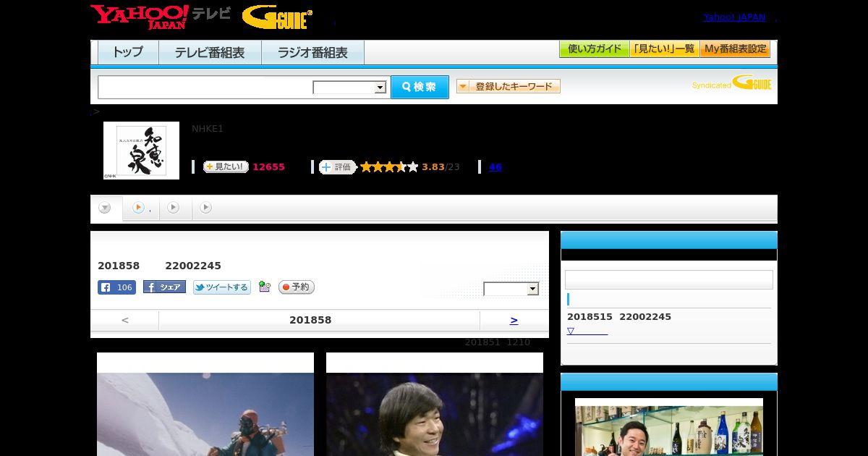Open the 使い方ガイド page
Image resolution: width=868 pixels, height=456 pixels.
tap(594, 49)
